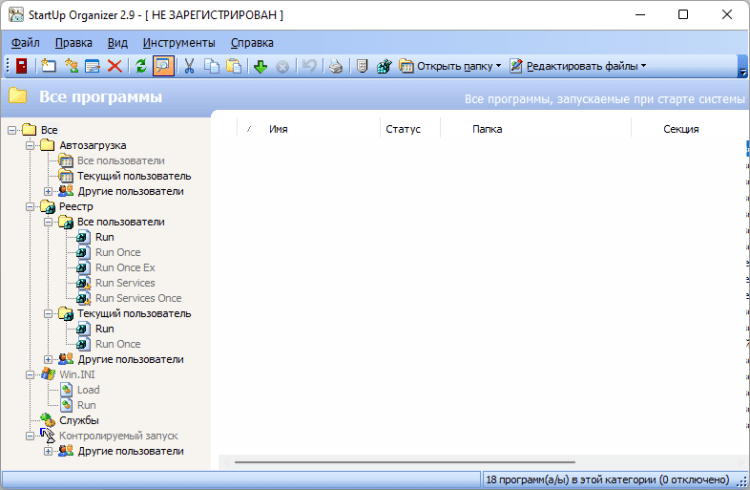
Task: Click the narrow sort-arrow column header
Action: [249, 129]
